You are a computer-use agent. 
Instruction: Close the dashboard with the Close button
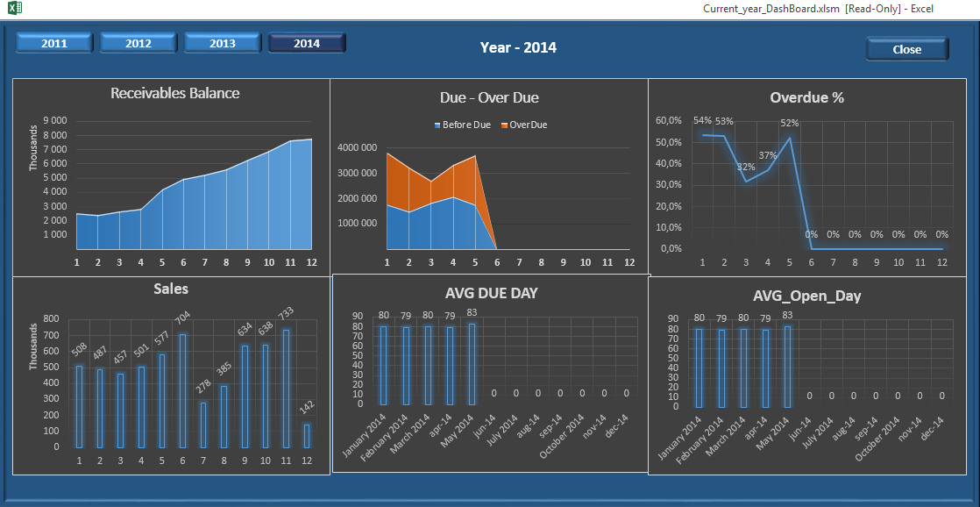pyautogui.click(x=906, y=49)
